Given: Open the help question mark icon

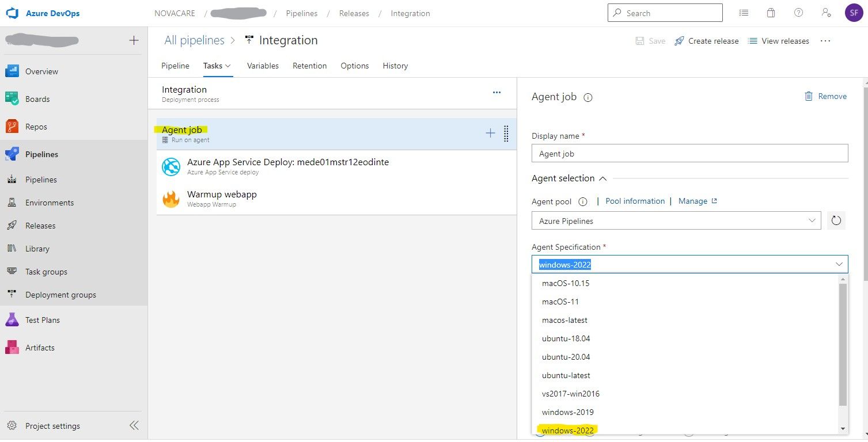Looking at the screenshot, I should click(x=799, y=13).
